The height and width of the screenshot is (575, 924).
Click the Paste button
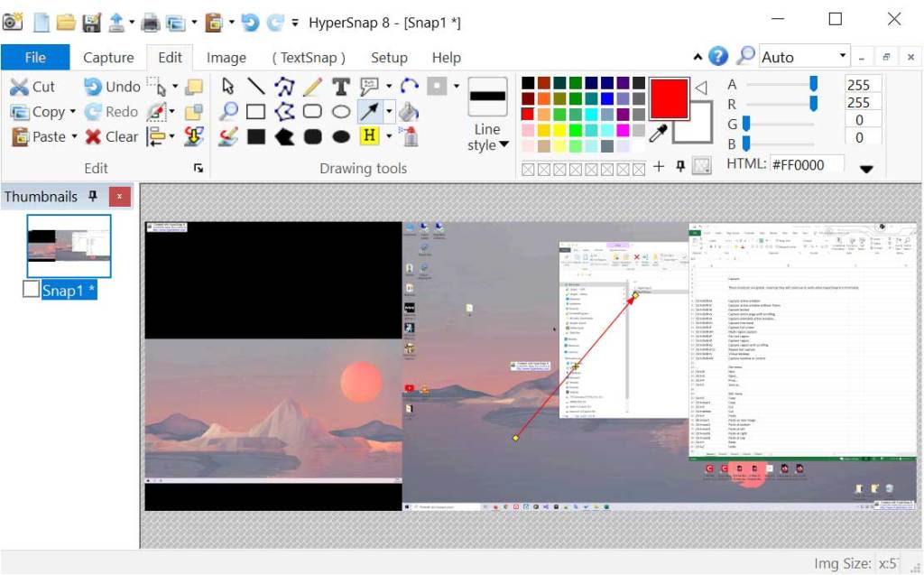point(45,136)
